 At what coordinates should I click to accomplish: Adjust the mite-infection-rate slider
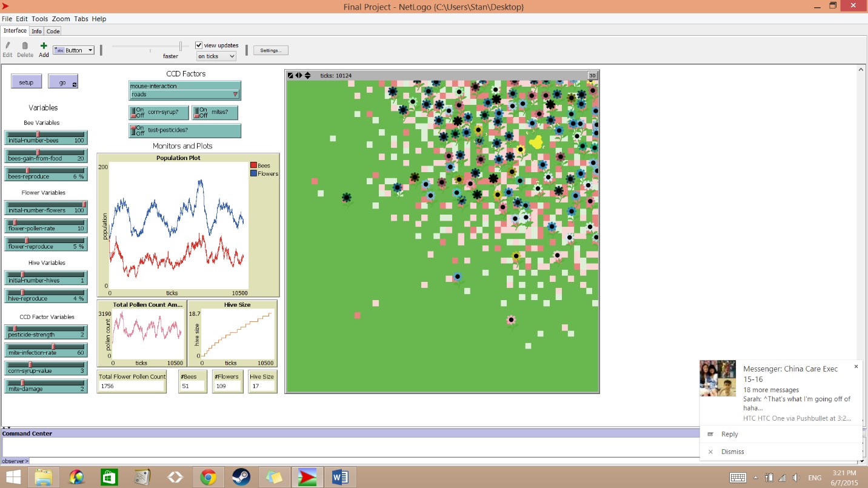tap(53, 347)
